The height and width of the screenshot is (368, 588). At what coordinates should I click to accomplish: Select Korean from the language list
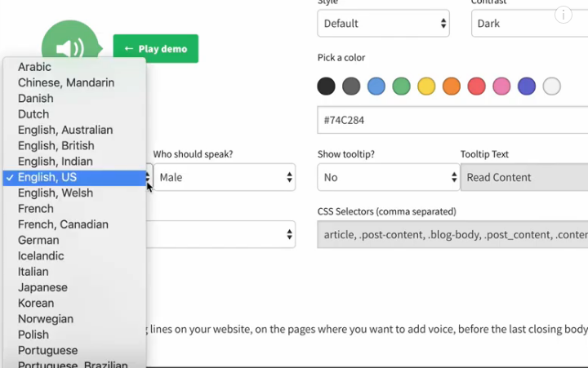[x=74, y=303]
